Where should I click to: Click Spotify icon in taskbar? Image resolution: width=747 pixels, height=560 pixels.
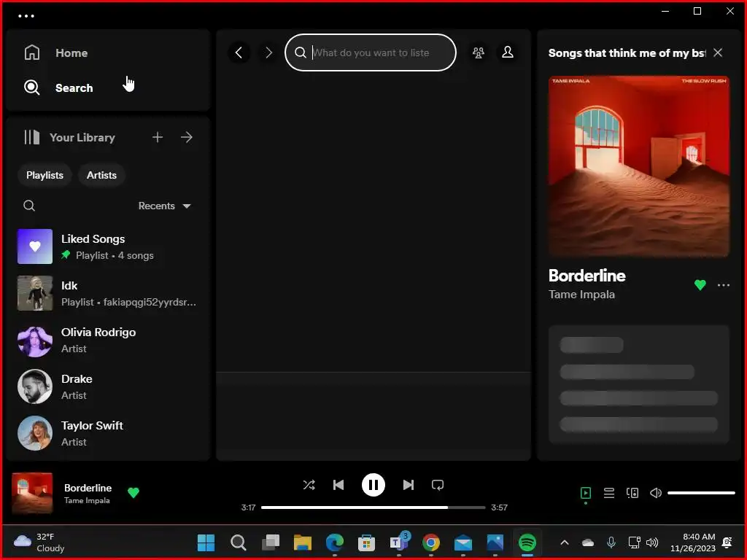point(527,542)
